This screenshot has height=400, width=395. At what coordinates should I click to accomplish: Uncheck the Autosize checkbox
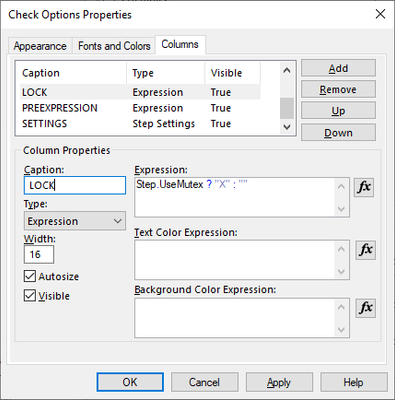coord(30,276)
